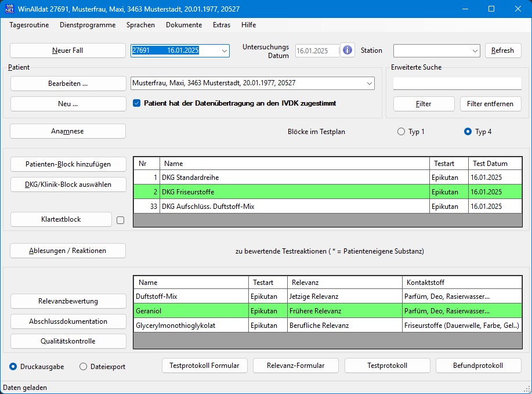The image size is (532, 394).
Task: Click the Befundprotokoll button
Action: pos(479,366)
